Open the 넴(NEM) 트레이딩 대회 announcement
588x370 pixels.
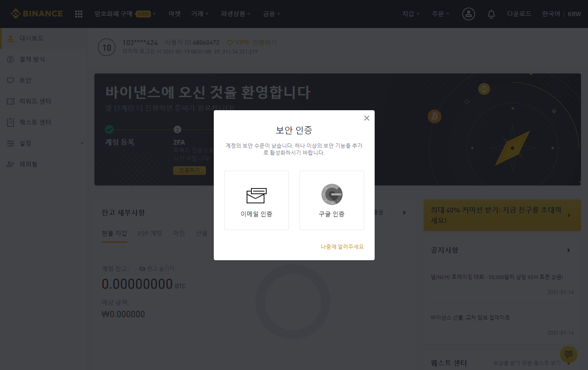coord(497,277)
